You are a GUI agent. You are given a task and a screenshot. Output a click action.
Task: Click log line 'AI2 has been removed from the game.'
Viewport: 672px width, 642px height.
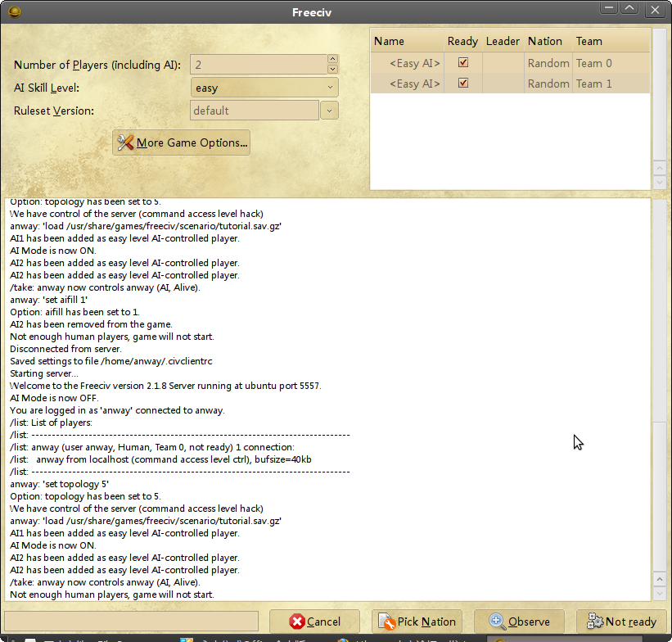(91, 324)
